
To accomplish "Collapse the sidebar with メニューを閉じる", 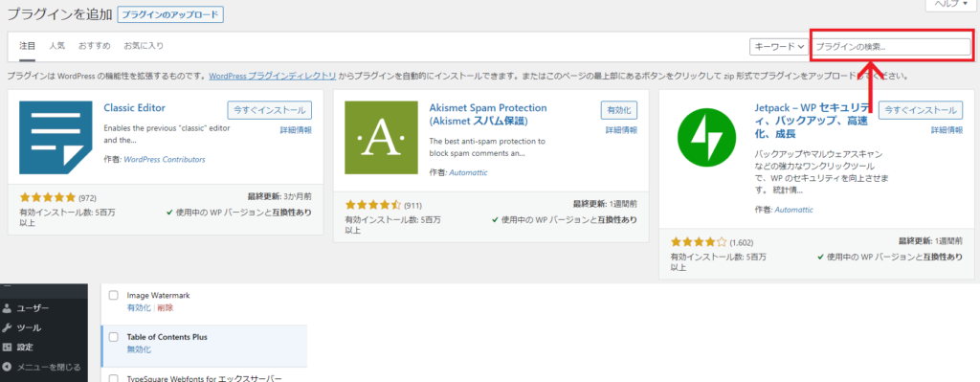I will [x=43, y=367].
